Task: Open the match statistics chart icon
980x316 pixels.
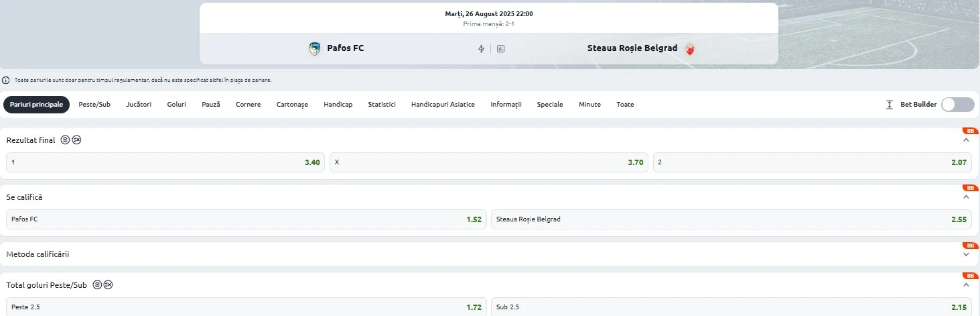Action: pos(500,48)
